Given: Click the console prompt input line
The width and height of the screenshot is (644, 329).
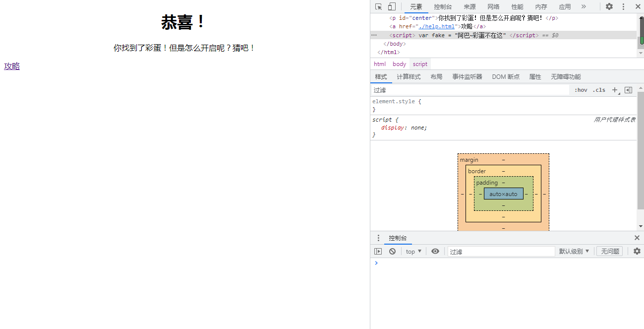Looking at the screenshot, I should (x=506, y=263).
